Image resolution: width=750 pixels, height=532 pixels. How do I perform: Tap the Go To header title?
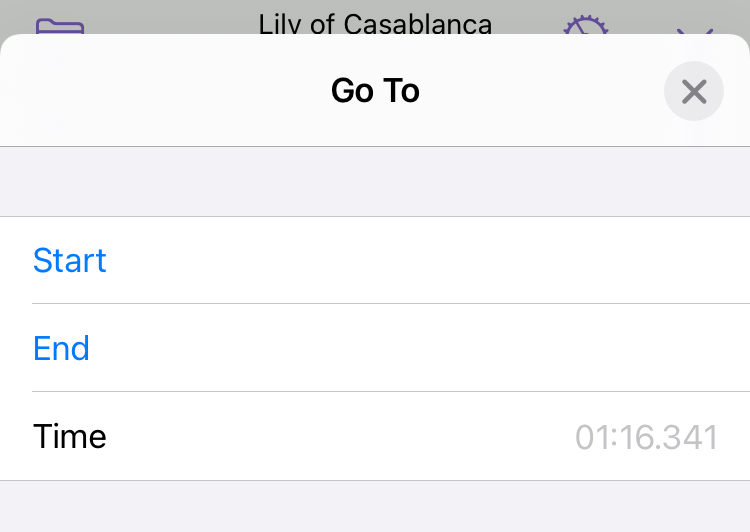(x=375, y=90)
